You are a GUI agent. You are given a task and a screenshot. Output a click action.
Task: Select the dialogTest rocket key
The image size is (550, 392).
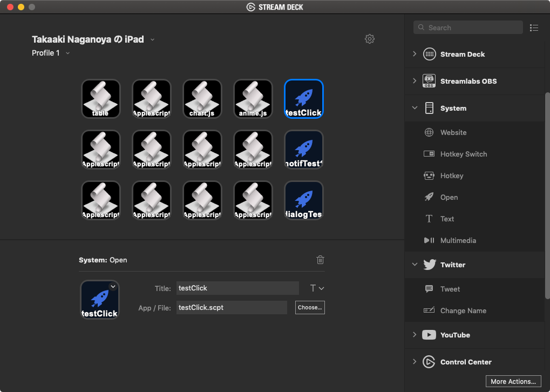click(x=304, y=200)
